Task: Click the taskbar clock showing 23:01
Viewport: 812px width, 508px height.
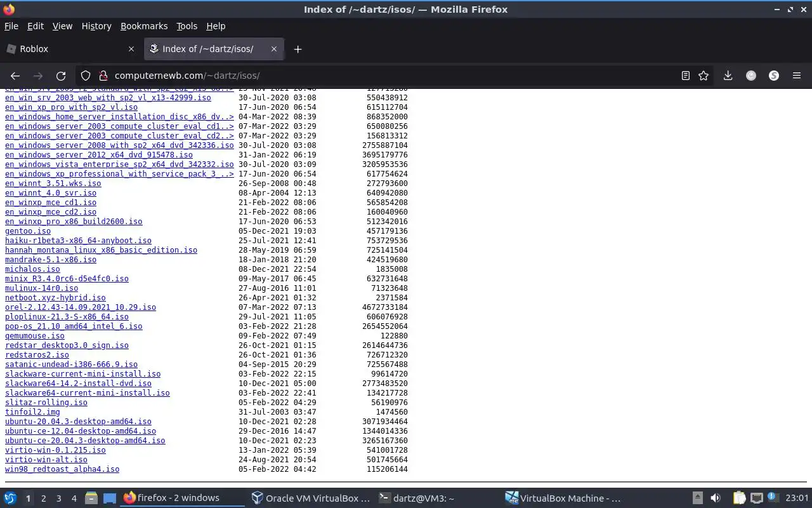Action: click(x=797, y=498)
